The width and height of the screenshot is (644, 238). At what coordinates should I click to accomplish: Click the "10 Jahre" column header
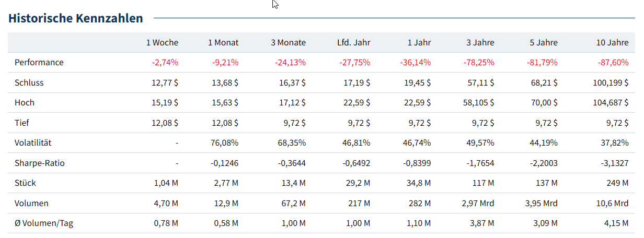(x=612, y=43)
